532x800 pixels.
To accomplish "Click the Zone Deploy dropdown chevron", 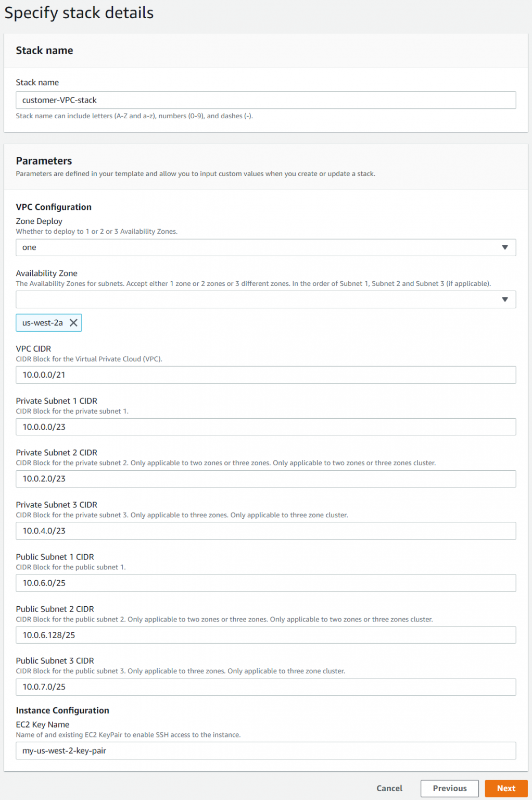I will pos(504,247).
